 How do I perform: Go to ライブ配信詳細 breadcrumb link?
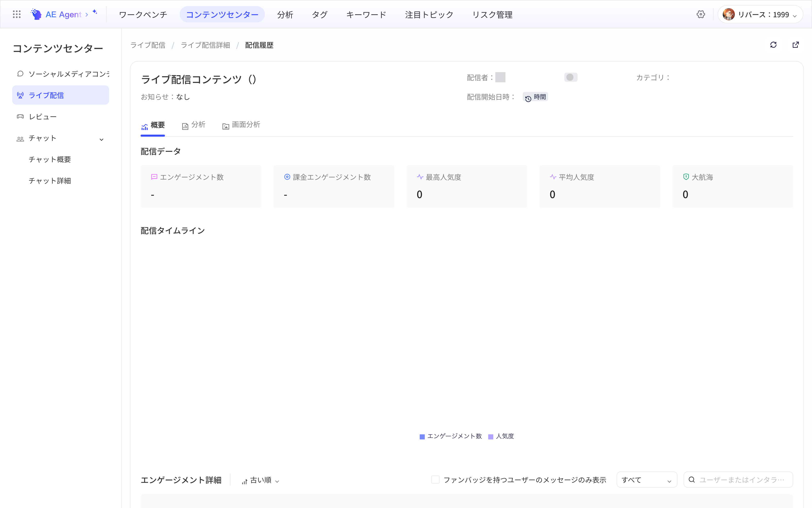click(x=205, y=45)
